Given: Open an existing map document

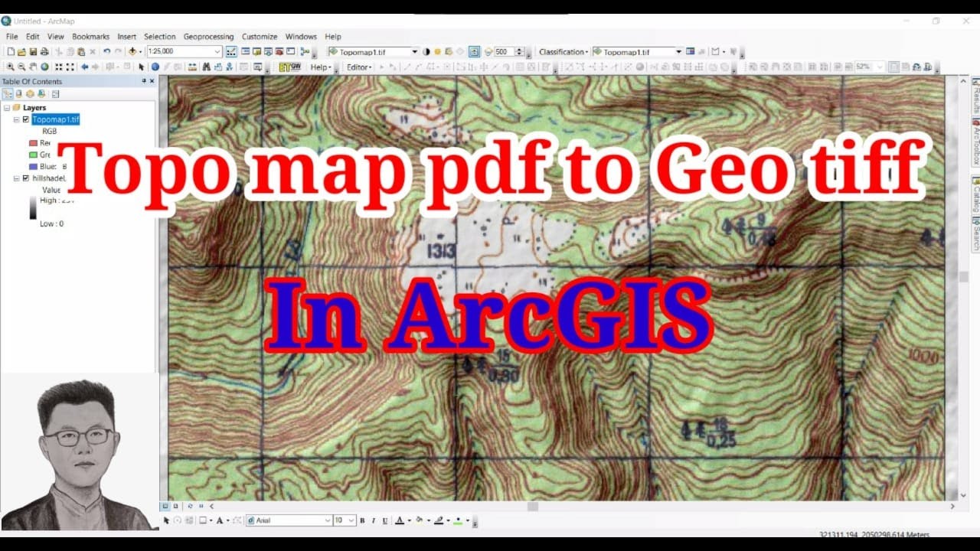Looking at the screenshot, I should pyautogui.click(x=21, y=52).
